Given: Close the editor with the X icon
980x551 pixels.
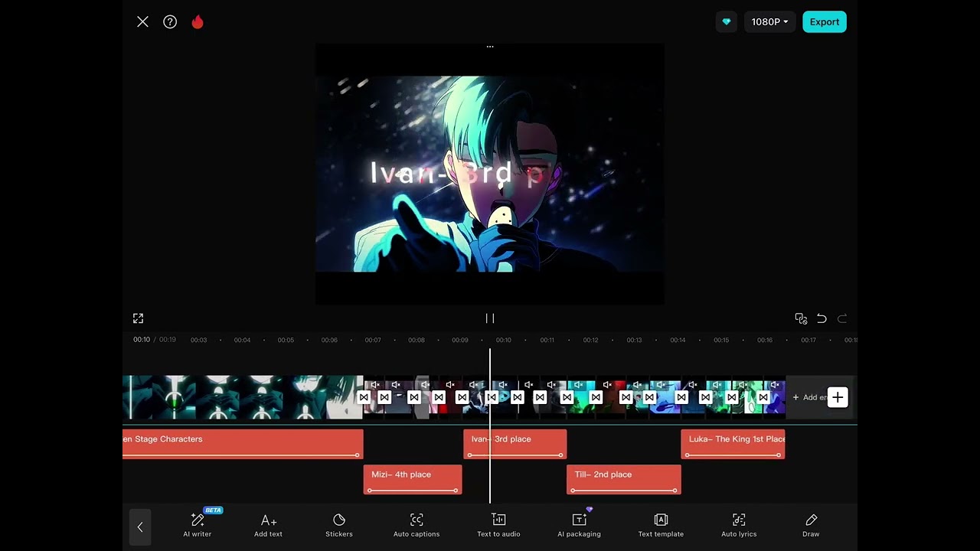Looking at the screenshot, I should pyautogui.click(x=142, y=22).
